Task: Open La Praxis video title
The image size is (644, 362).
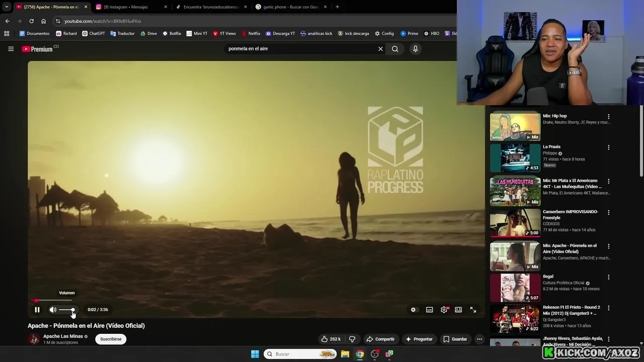Action: click(551, 147)
